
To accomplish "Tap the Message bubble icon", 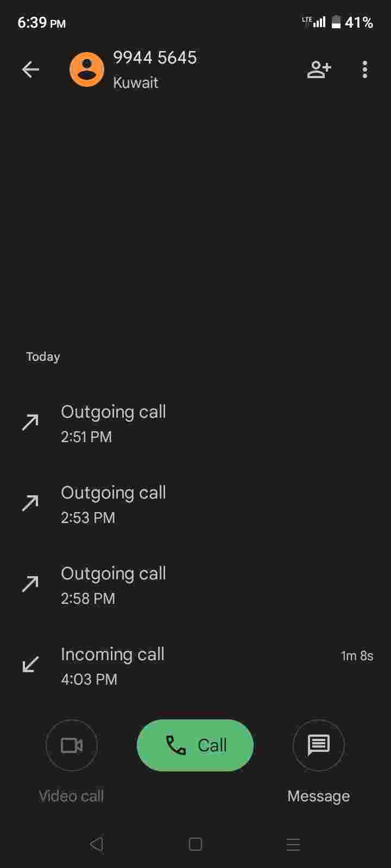I will click(319, 745).
